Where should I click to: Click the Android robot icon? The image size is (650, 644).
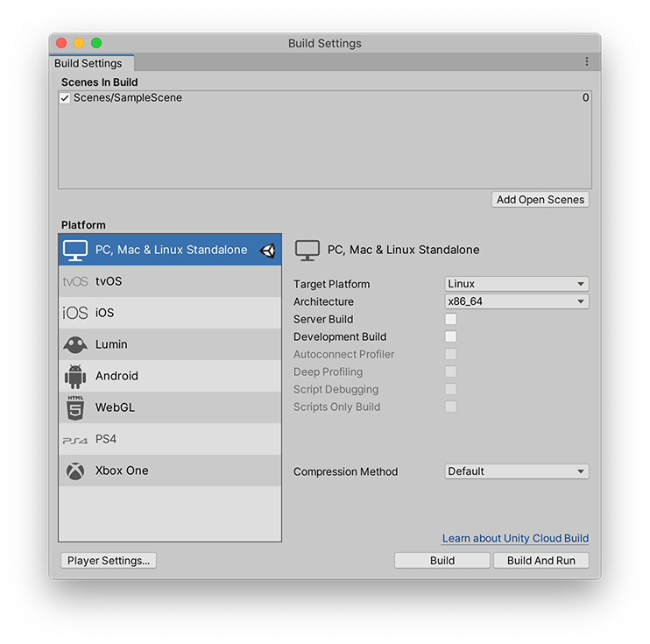tap(75, 377)
